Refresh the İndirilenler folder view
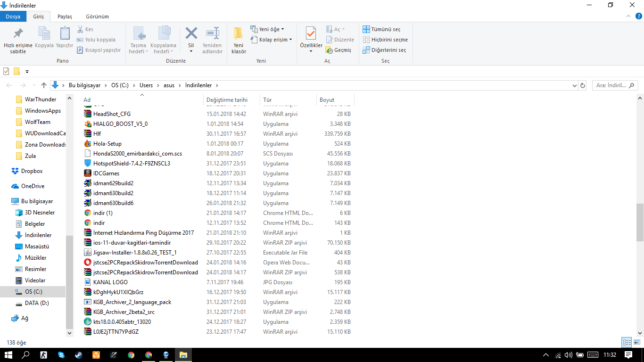The image size is (644, 362). (x=583, y=85)
